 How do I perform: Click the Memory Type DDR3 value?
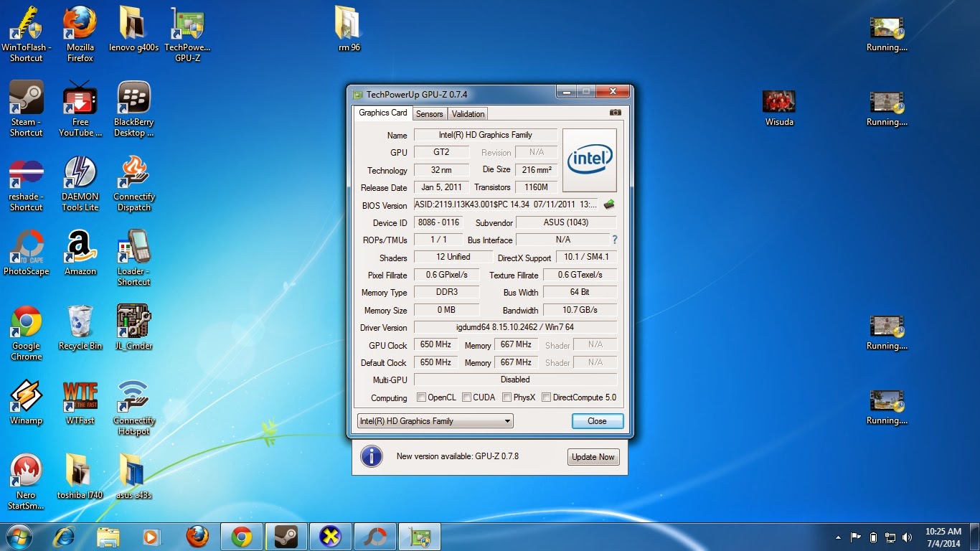click(x=446, y=292)
